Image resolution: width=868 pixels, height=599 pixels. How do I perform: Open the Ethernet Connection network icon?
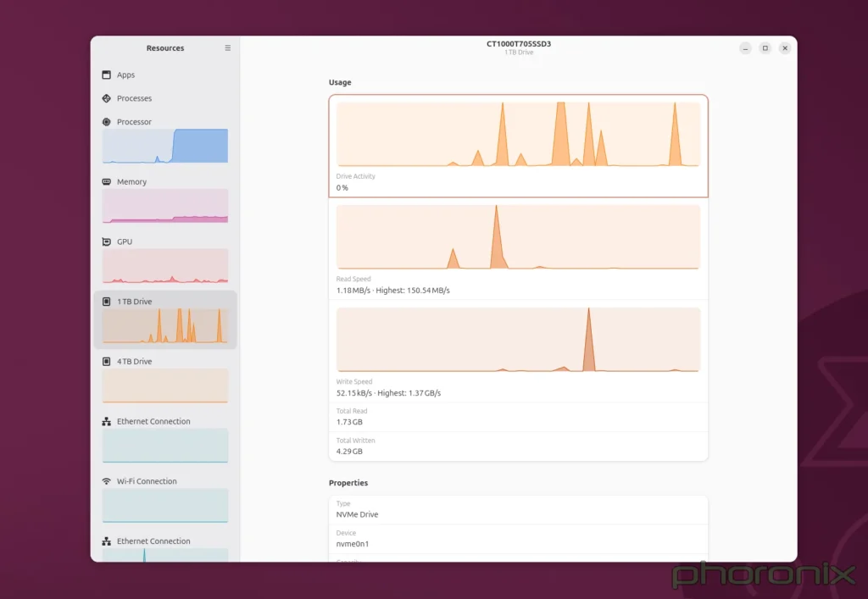(x=106, y=421)
